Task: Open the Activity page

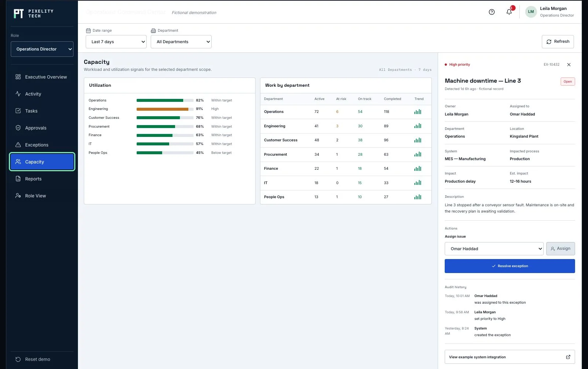Action: (42, 94)
